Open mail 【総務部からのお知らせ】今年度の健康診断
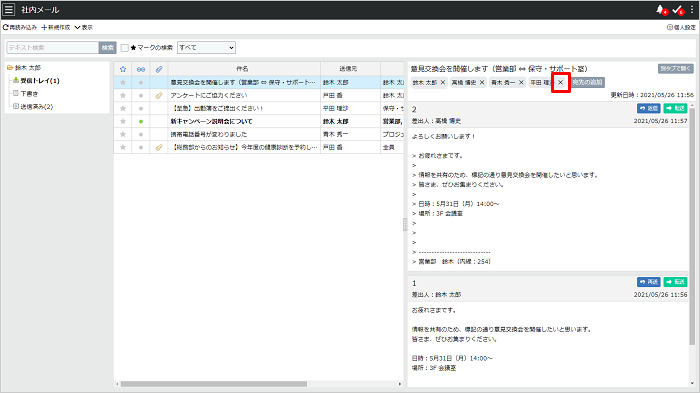This screenshot has width=700, height=393. tap(244, 147)
